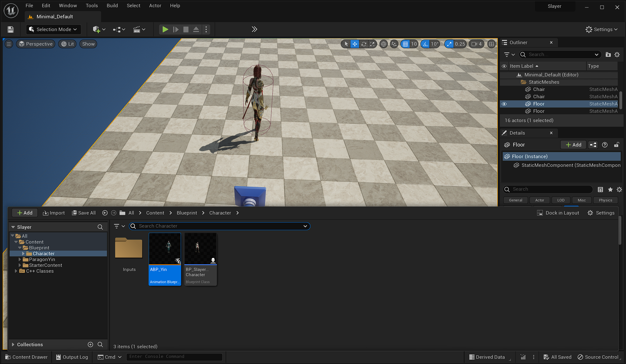Click the lock icon in Details panel
Screen dimensions: 626x364
(x=616, y=145)
